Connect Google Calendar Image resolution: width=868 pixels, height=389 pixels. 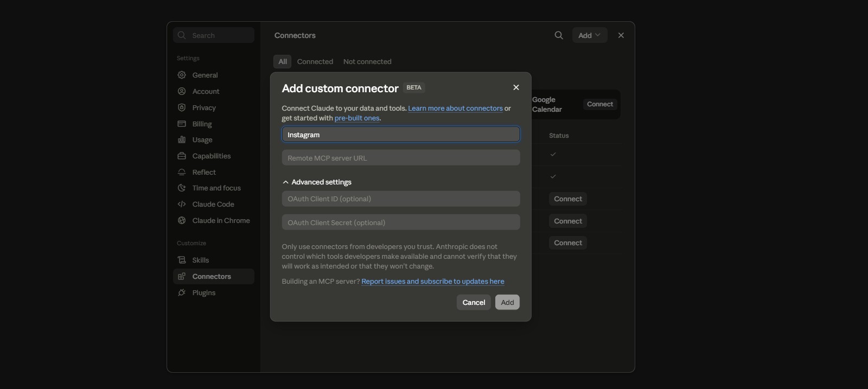[x=600, y=104]
